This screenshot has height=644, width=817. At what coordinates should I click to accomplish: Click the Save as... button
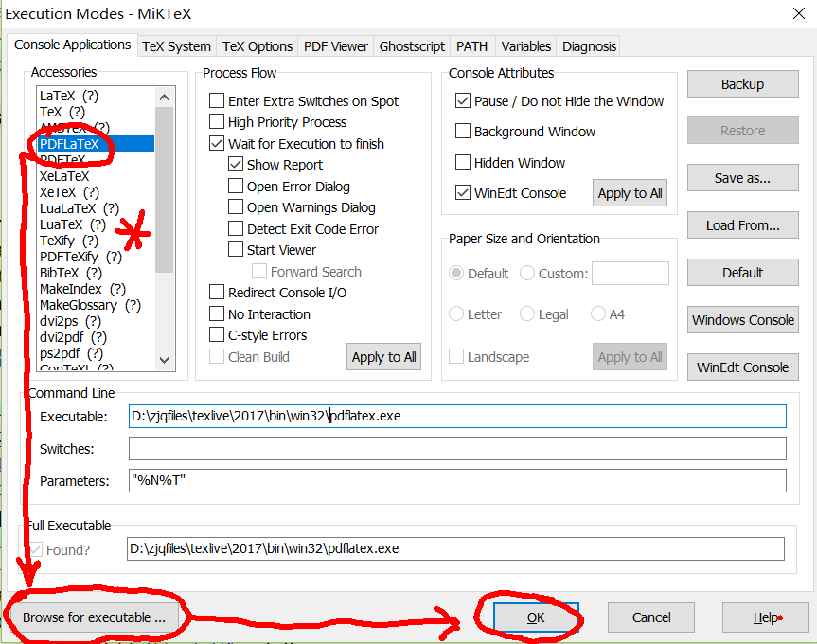click(742, 178)
